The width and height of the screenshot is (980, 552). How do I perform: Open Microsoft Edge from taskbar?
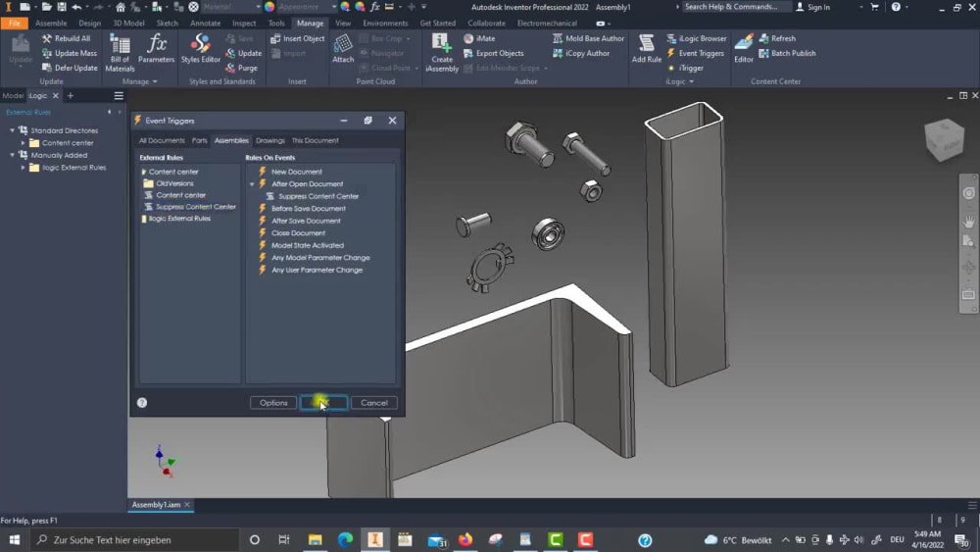click(345, 539)
